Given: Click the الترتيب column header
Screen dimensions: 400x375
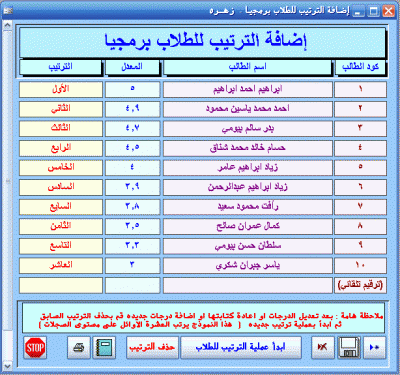Looking at the screenshot, I should tap(60, 67).
